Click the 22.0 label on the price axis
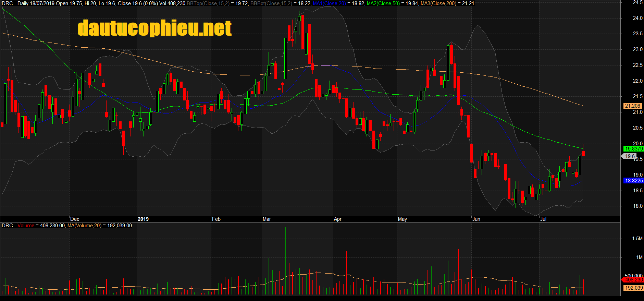Image resolution: width=644 pixels, height=301 pixels. tap(637, 81)
